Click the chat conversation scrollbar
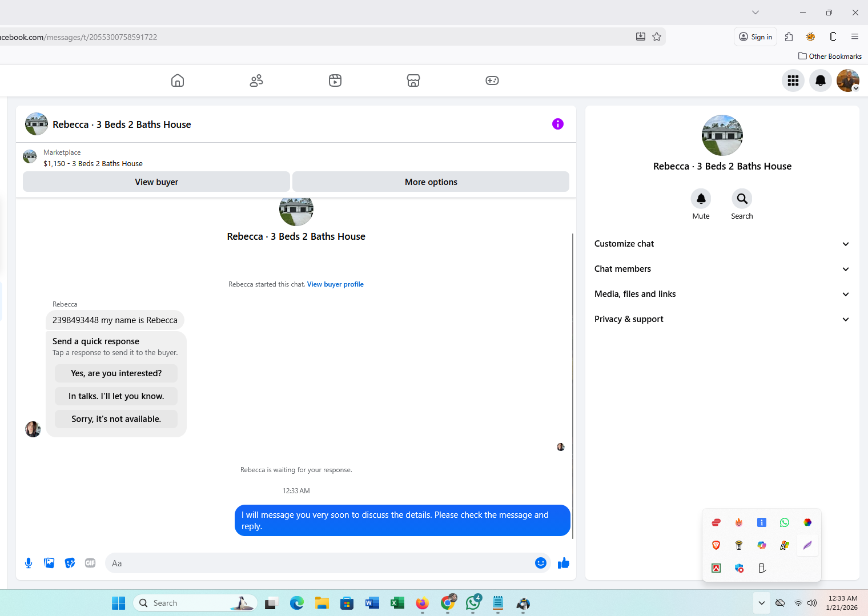868x616 pixels. (x=573, y=386)
